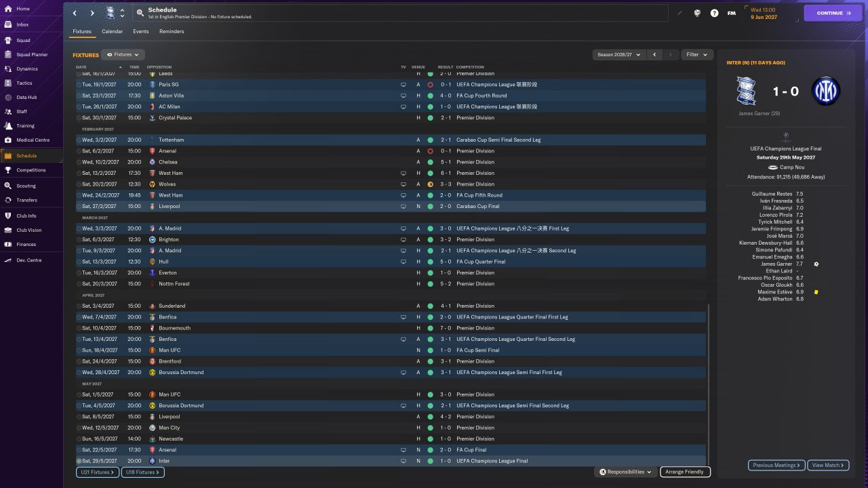Click the Man City club logo
The height and width of the screenshot is (488, 868).
153,428
